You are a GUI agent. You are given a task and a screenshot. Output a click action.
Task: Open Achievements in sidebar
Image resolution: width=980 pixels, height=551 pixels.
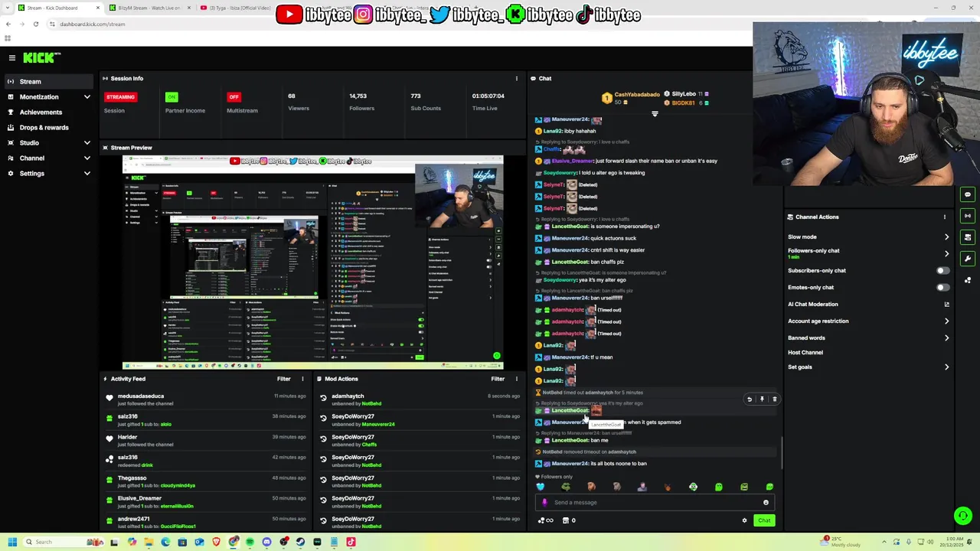pyautogui.click(x=49, y=112)
